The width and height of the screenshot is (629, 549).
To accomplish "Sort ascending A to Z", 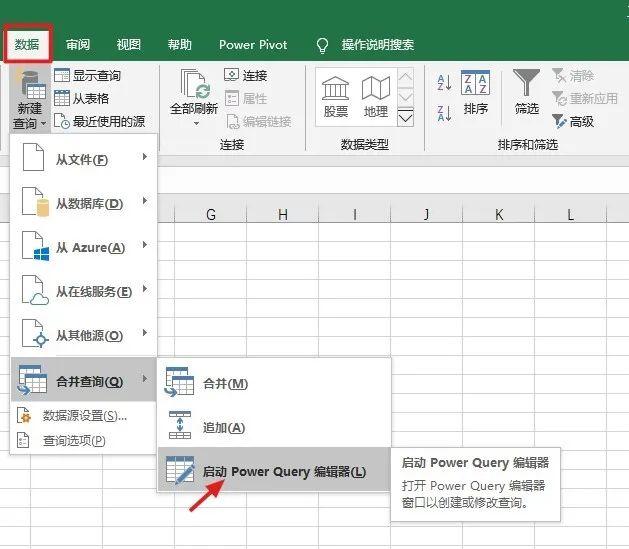I will click(444, 83).
